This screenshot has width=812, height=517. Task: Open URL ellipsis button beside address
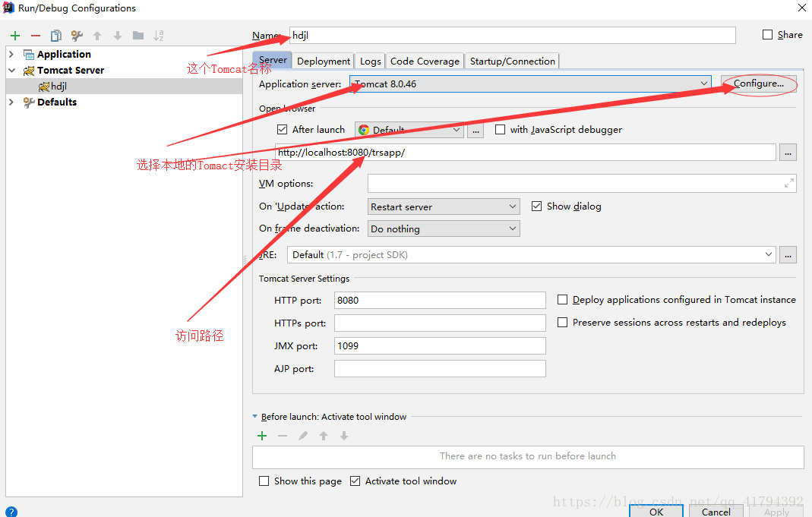788,153
